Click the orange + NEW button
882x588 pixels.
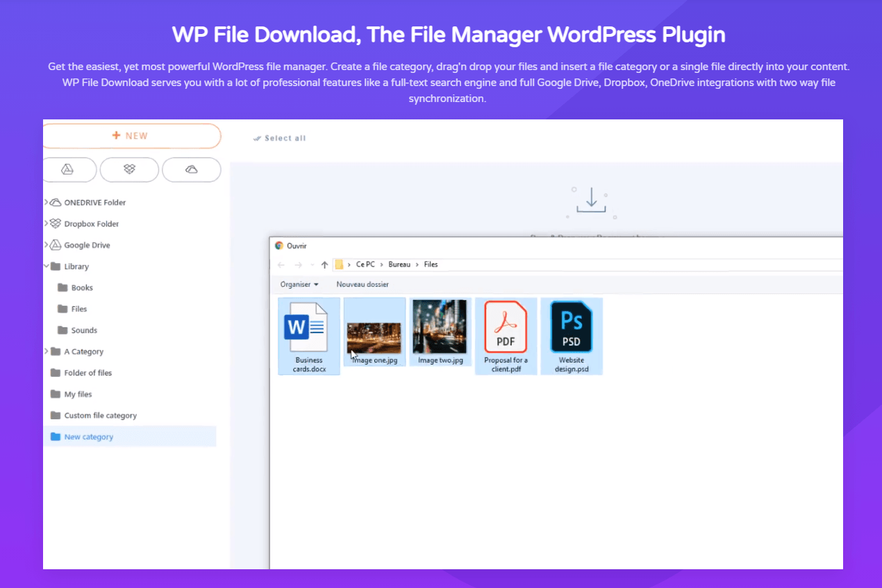(131, 136)
